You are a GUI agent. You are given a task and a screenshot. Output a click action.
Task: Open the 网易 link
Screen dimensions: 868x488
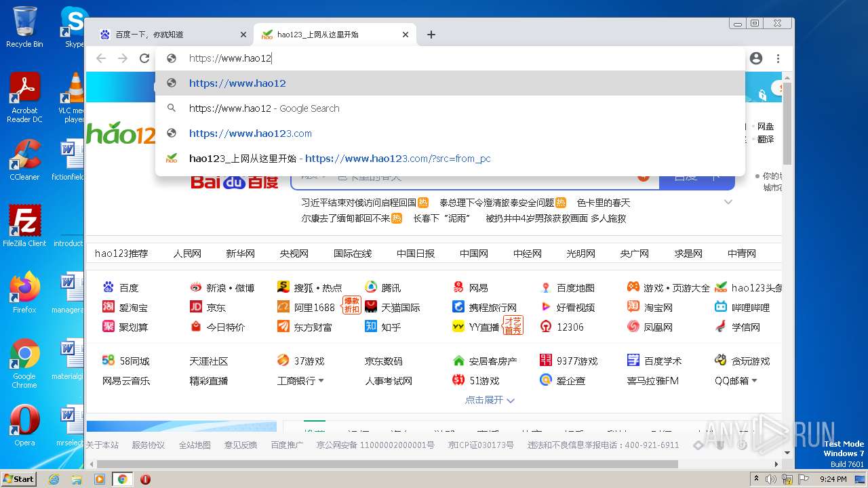470,288
